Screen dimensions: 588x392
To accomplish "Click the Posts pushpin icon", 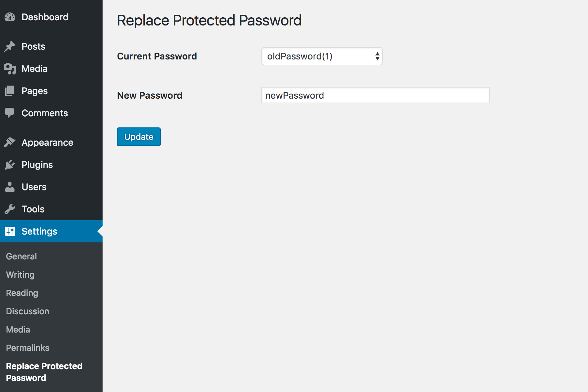I will click(10, 46).
